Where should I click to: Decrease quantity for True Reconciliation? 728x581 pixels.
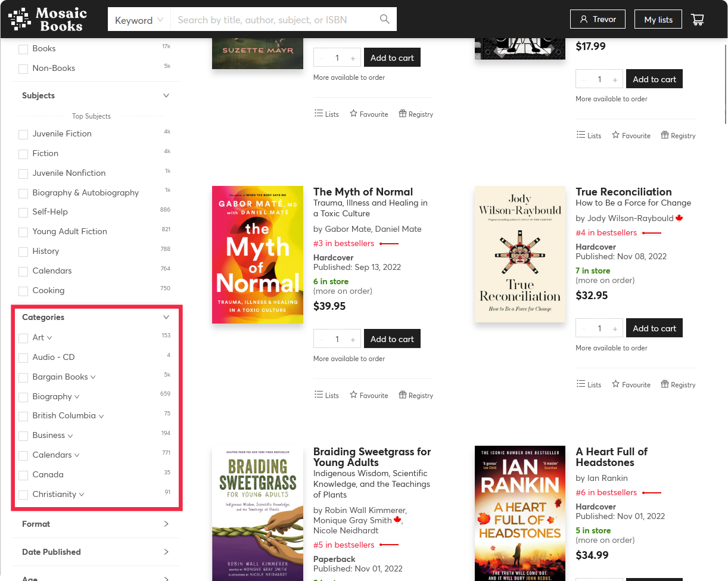point(584,328)
